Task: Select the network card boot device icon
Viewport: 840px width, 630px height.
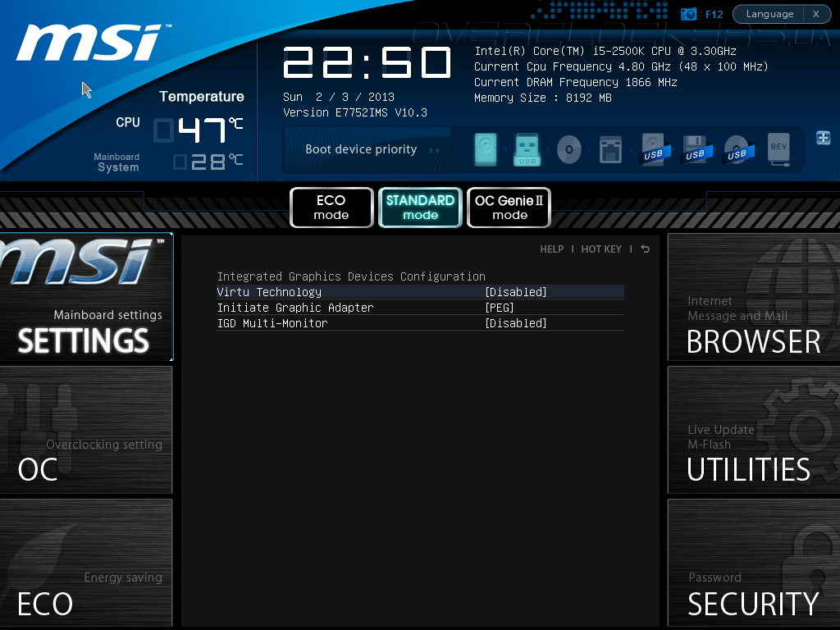Action: [x=610, y=149]
